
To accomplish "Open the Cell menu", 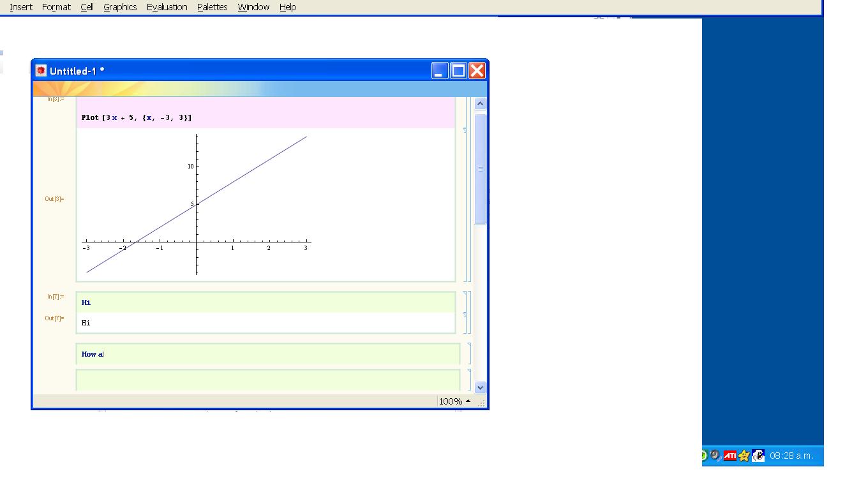I will tap(87, 7).
